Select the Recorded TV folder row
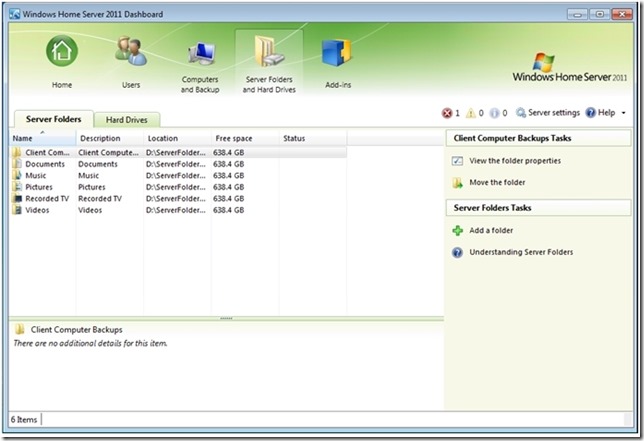The image size is (644, 441). point(45,198)
